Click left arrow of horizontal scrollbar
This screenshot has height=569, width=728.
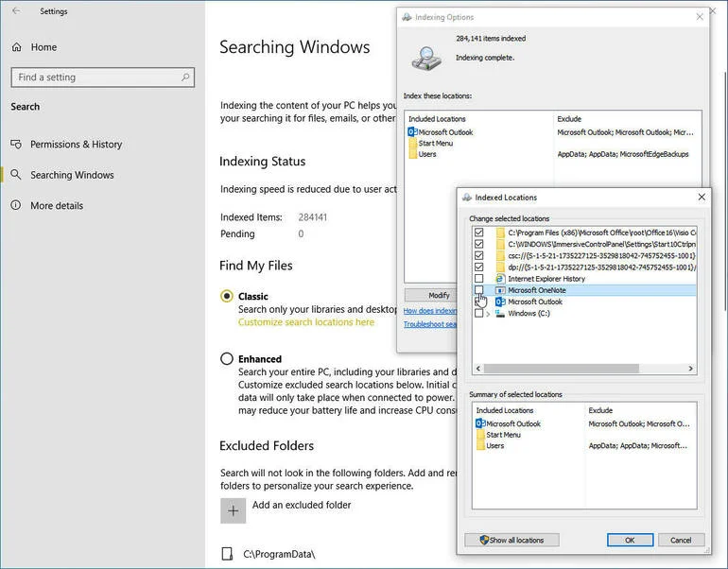pos(478,368)
